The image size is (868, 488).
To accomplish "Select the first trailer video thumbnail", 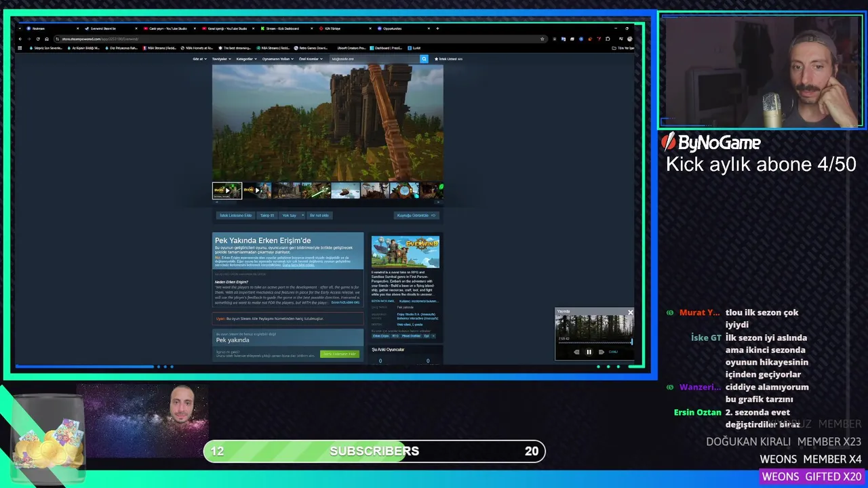I will [x=227, y=190].
